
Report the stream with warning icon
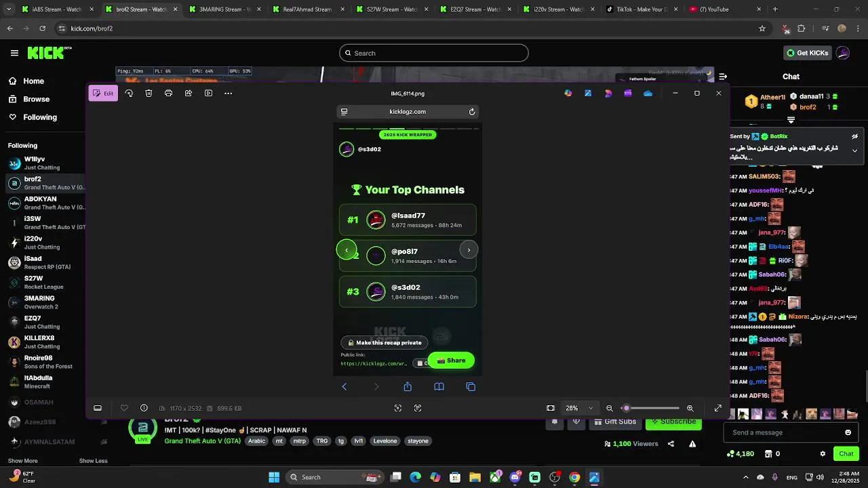pyautogui.click(x=692, y=444)
